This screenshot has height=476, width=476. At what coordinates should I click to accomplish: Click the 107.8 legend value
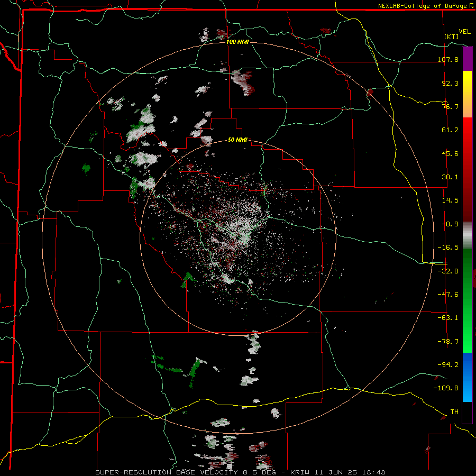448,59
